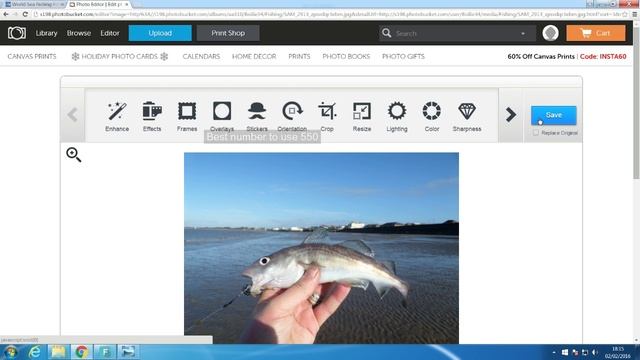Screen dimensions: 640x360
Task: Open the Sharpness diamond tool
Action: click(x=467, y=116)
